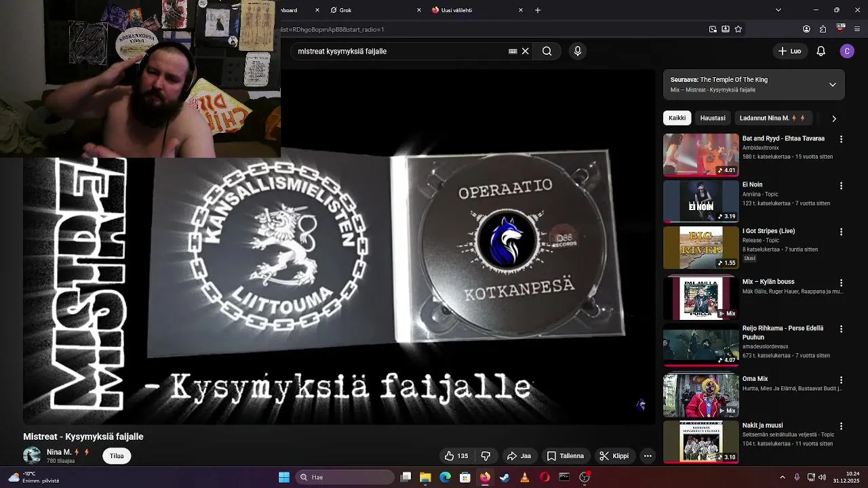Open 'Reijo Rihkama - Perse Edellä Puuhun' video title
This screenshot has height=488, width=868.
[x=783, y=333]
